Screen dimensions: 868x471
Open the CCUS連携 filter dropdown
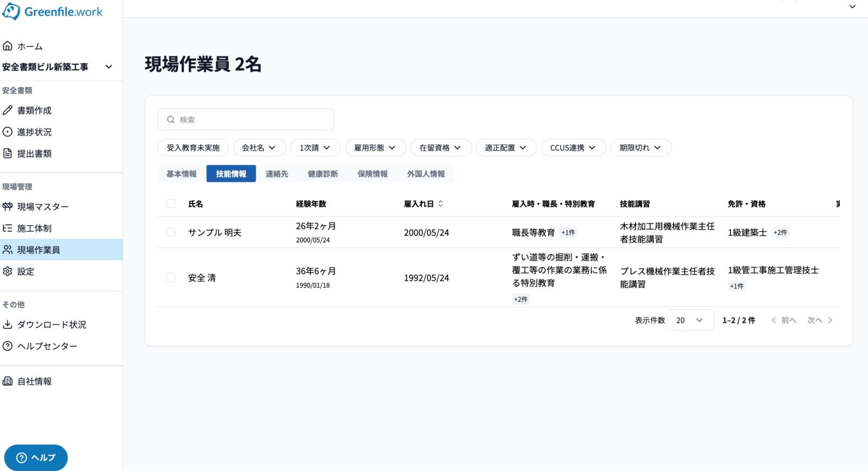(573, 148)
